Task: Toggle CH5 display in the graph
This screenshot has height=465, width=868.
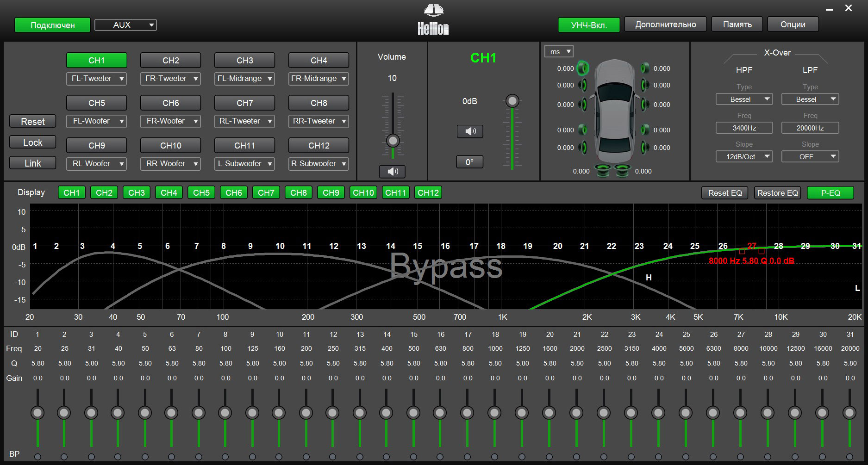Action: tap(201, 192)
